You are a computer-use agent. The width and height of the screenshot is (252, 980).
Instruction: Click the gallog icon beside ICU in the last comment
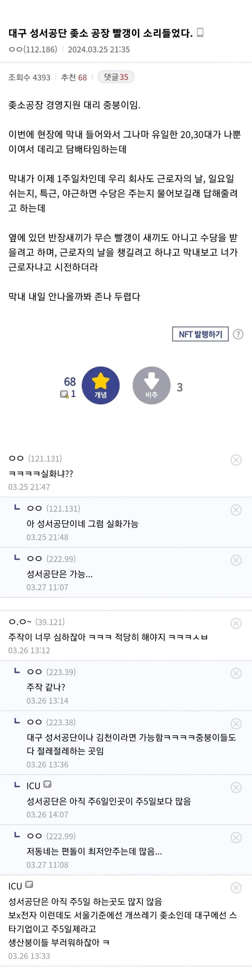29,884
